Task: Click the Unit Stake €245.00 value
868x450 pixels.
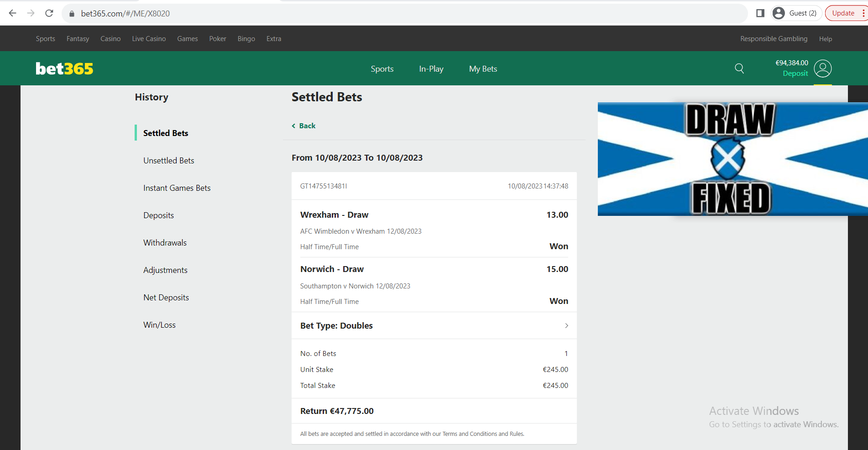Action: (555, 369)
